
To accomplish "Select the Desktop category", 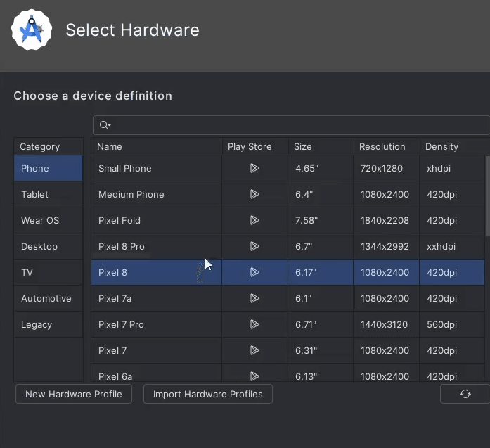I will pyautogui.click(x=48, y=246).
